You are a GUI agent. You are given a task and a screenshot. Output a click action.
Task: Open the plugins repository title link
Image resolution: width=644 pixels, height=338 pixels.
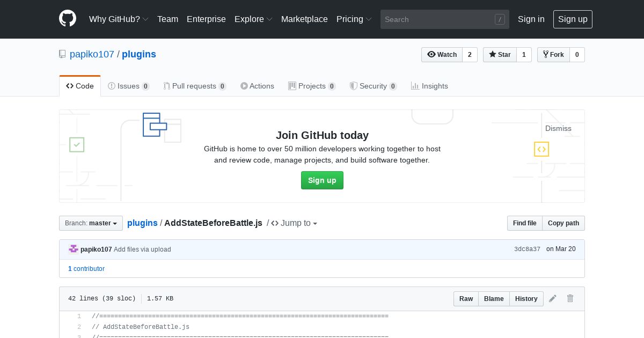[139, 54]
